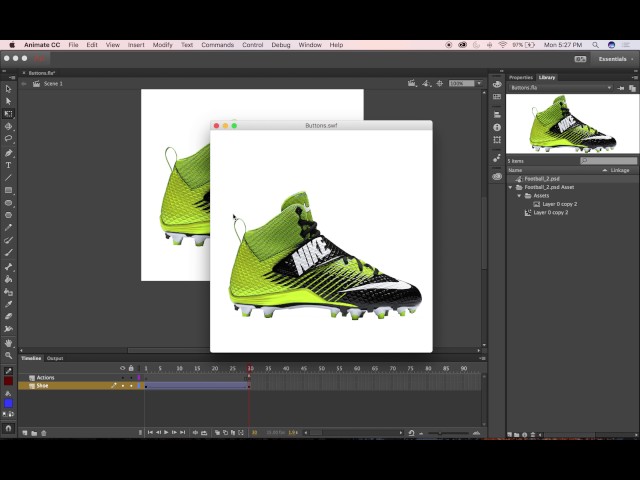Select the Rectangle tool
640x480 pixels.
click(x=8, y=190)
